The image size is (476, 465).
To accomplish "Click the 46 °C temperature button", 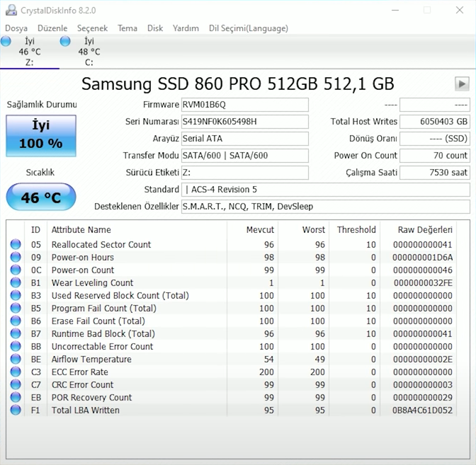I will [40, 197].
